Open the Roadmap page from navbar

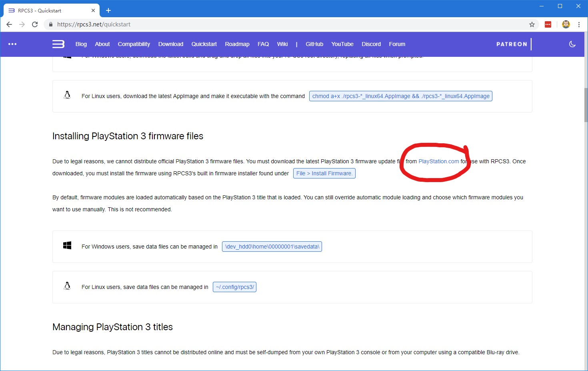click(237, 44)
